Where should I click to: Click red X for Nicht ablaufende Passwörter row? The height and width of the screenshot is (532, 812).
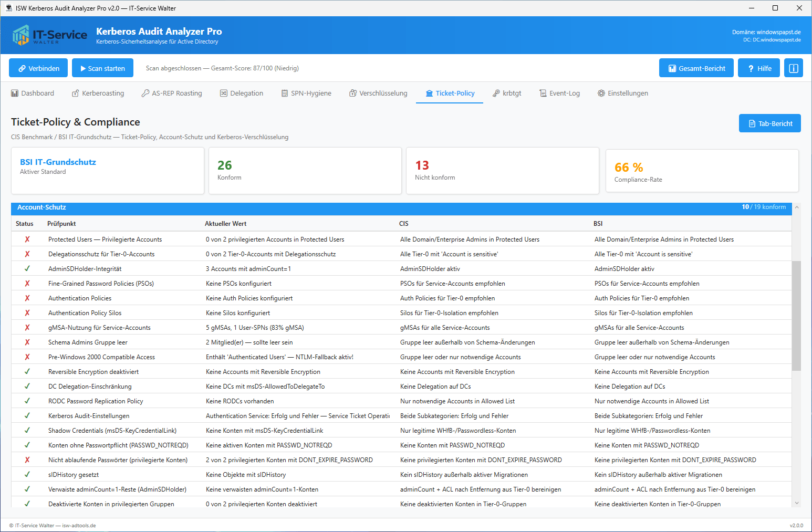pos(27,460)
